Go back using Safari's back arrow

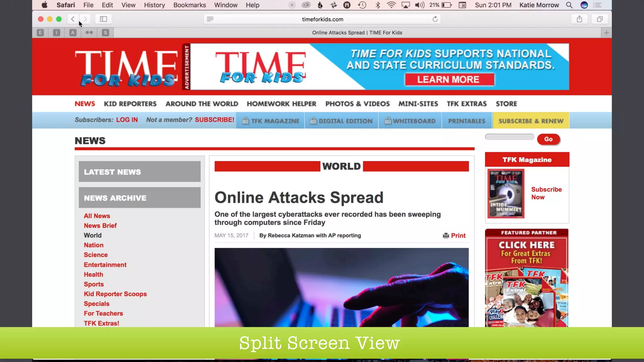pos(73,19)
